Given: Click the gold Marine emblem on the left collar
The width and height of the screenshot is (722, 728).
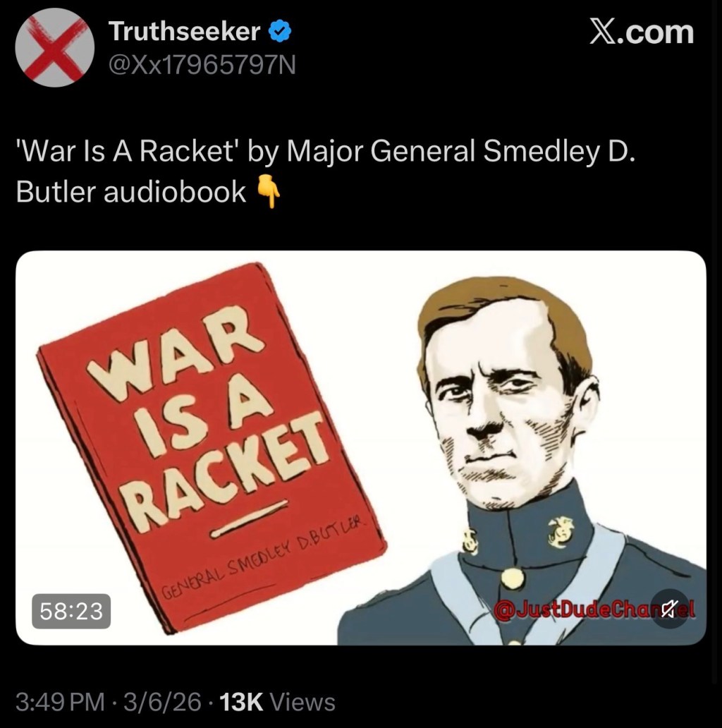Looking at the screenshot, I should (x=470, y=541).
